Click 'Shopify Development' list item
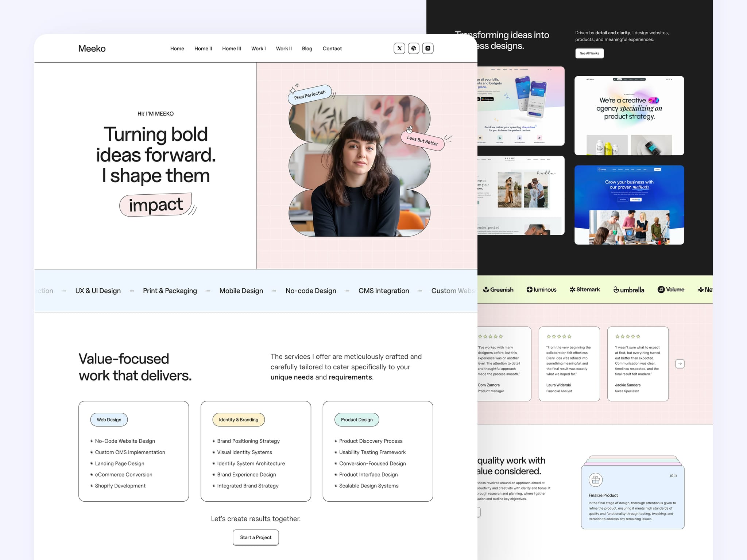This screenshot has height=560, width=747. point(120,486)
